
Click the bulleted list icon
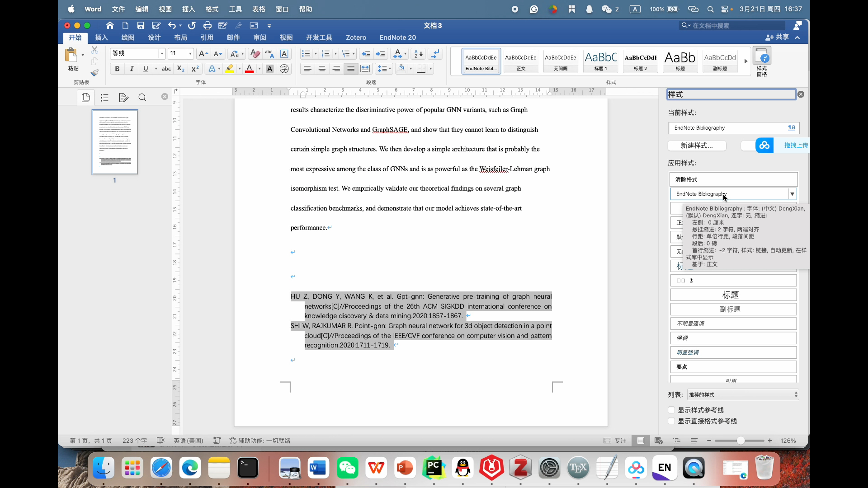[306, 54]
